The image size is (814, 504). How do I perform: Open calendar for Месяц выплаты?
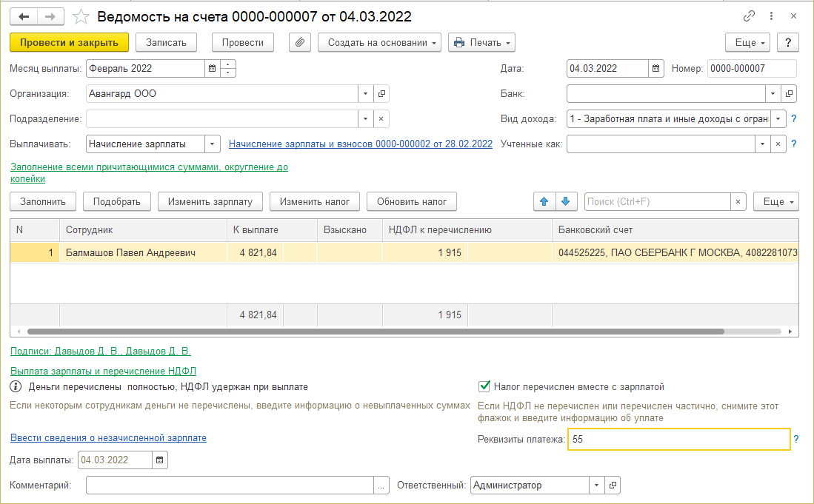(x=212, y=69)
